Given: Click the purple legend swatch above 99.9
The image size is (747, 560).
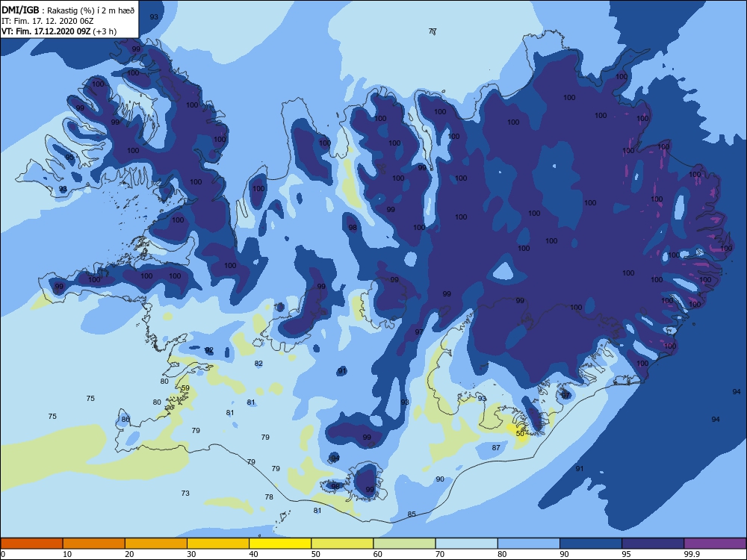Looking at the screenshot, I should pyautogui.click(x=715, y=544).
